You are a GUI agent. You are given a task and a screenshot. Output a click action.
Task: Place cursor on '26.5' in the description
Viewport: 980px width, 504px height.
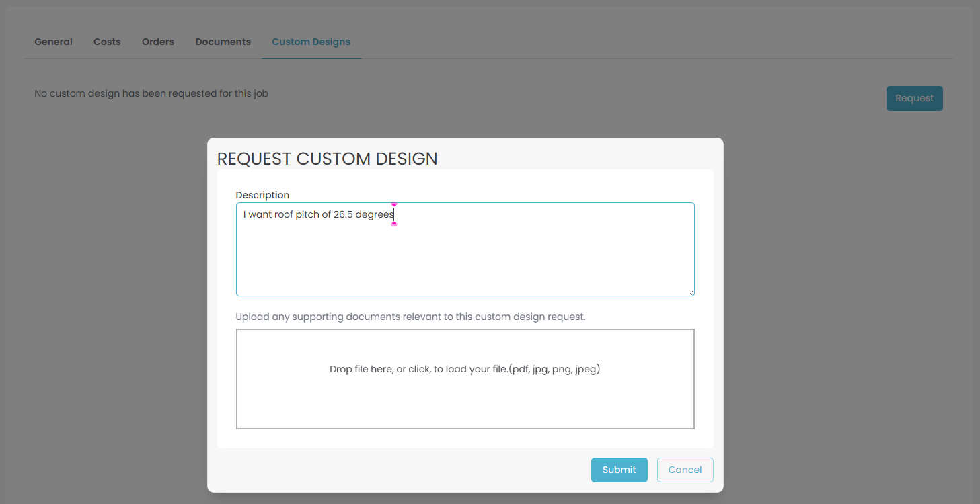(343, 214)
